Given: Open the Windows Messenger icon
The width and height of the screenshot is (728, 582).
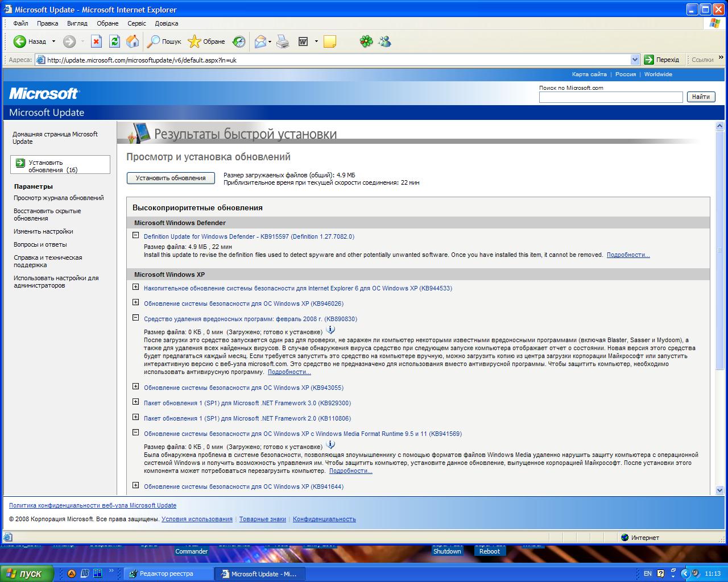Looking at the screenshot, I should click(x=385, y=41).
